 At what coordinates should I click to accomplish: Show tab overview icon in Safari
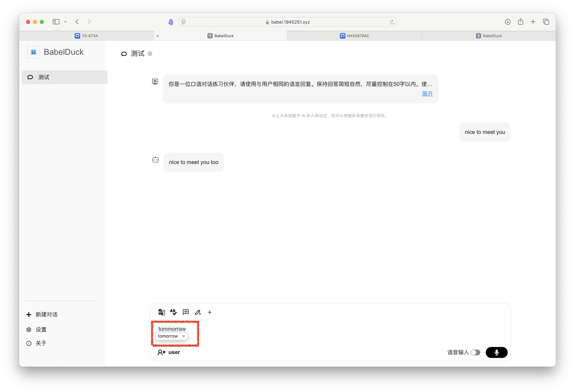point(546,22)
